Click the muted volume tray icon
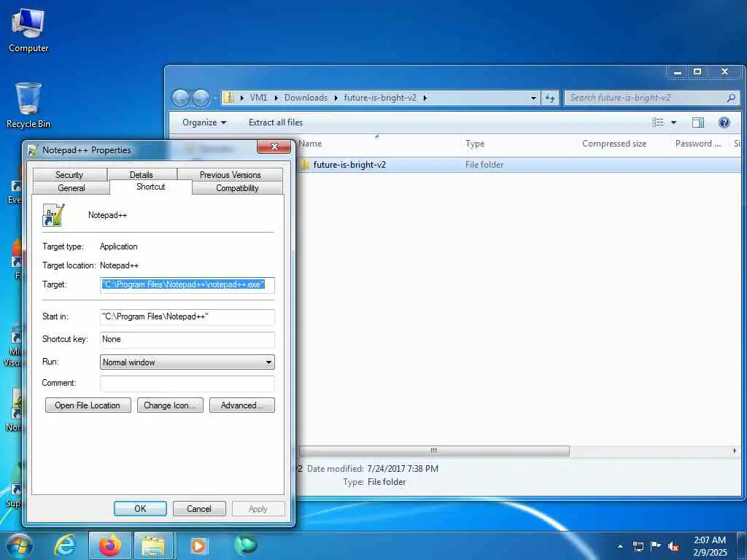The width and height of the screenshot is (747, 560). (x=673, y=546)
